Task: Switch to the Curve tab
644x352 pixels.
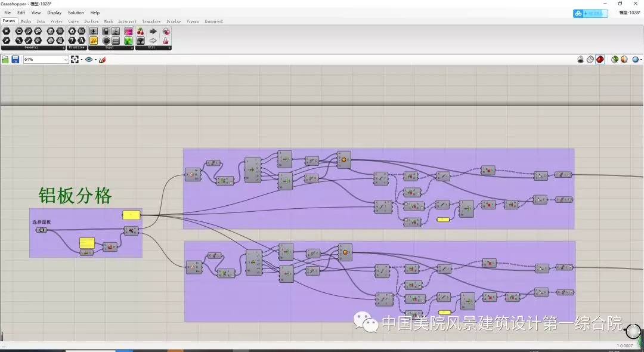Action: (x=73, y=21)
